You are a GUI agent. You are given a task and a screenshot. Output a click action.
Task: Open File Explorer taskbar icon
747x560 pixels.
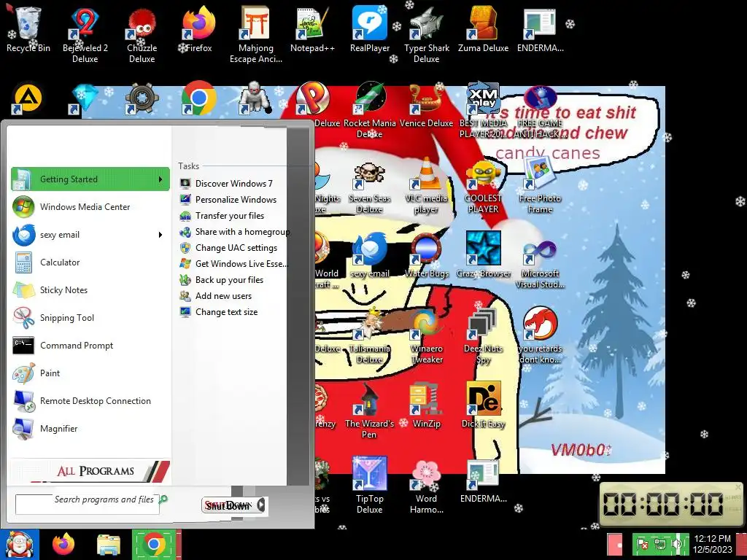(109, 544)
